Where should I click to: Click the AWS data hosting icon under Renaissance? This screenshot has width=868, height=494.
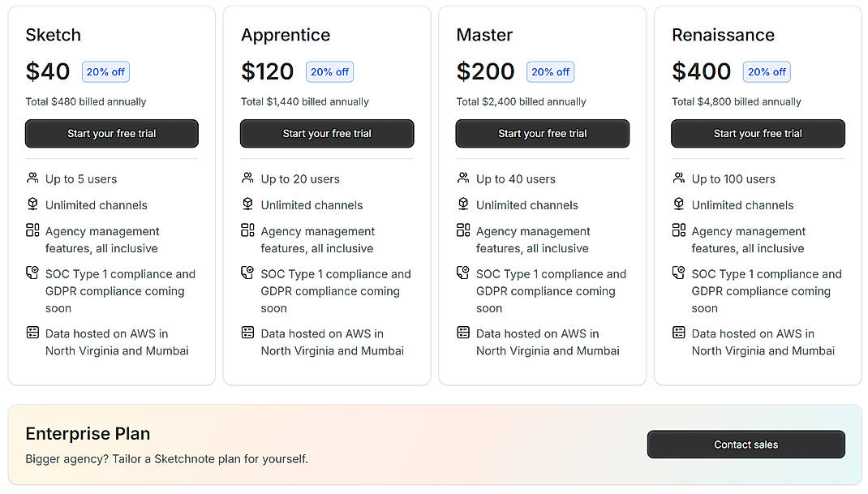pyautogui.click(x=679, y=333)
